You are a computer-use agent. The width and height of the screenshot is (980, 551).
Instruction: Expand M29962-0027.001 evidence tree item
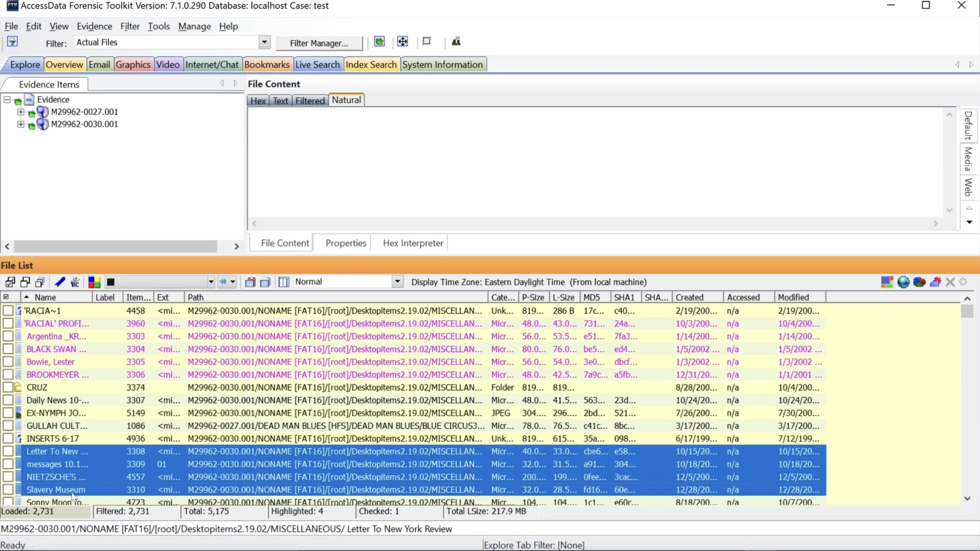point(20,112)
